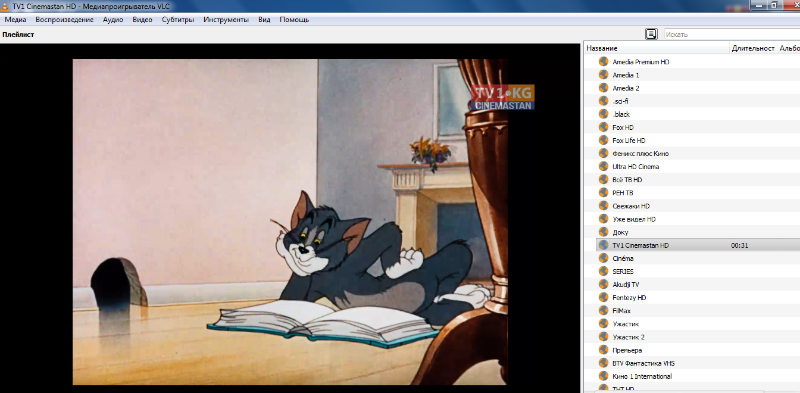Click the VLC cone icon beside Fox HD
Screen dimensions: 800x393
(x=604, y=127)
